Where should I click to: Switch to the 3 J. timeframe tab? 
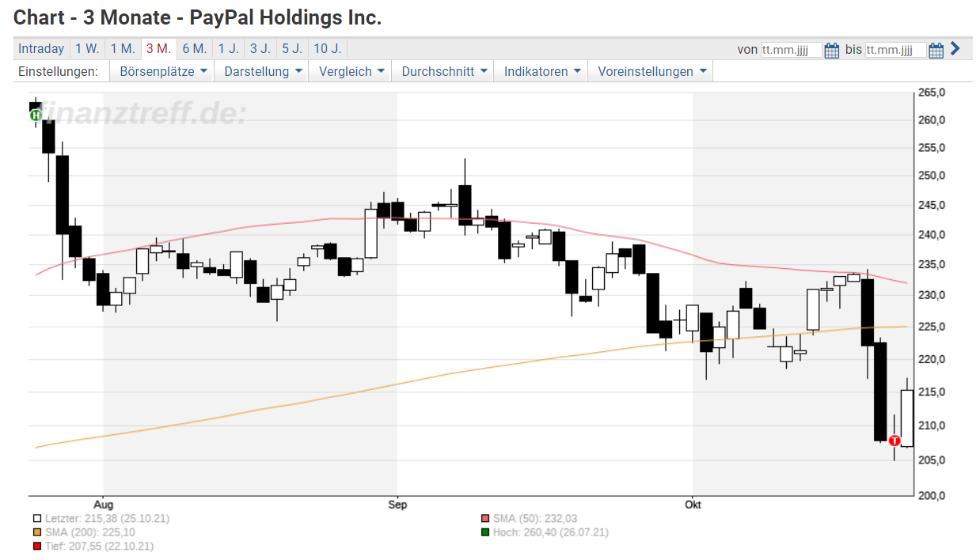[x=260, y=48]
